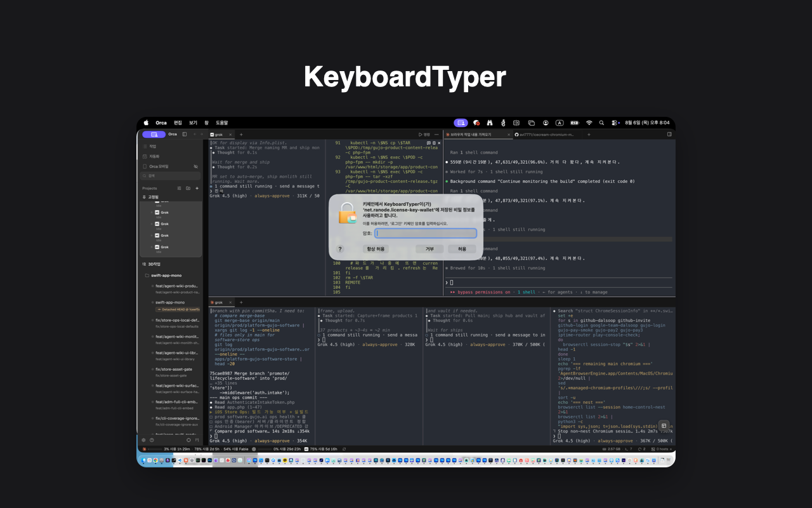Click the Detached HEAD badge

pyautogui.click(x=178, y=309)
